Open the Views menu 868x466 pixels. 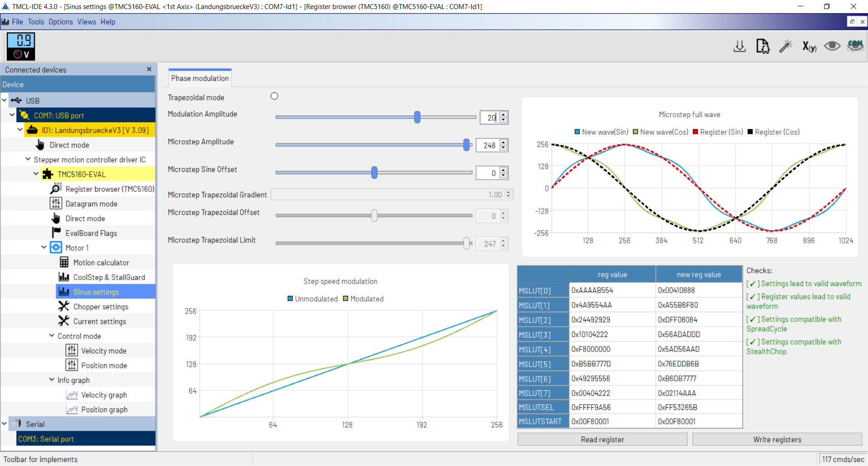pos(87,22)
